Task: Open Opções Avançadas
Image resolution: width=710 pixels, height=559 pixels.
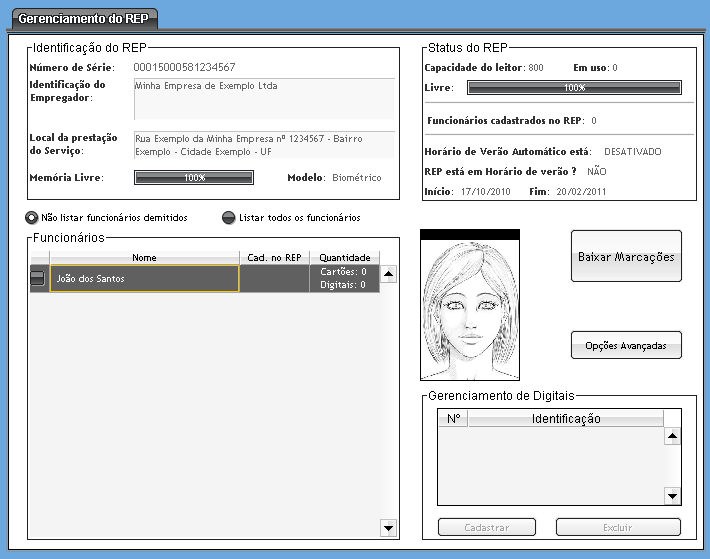Action: (x=626, y=345)
